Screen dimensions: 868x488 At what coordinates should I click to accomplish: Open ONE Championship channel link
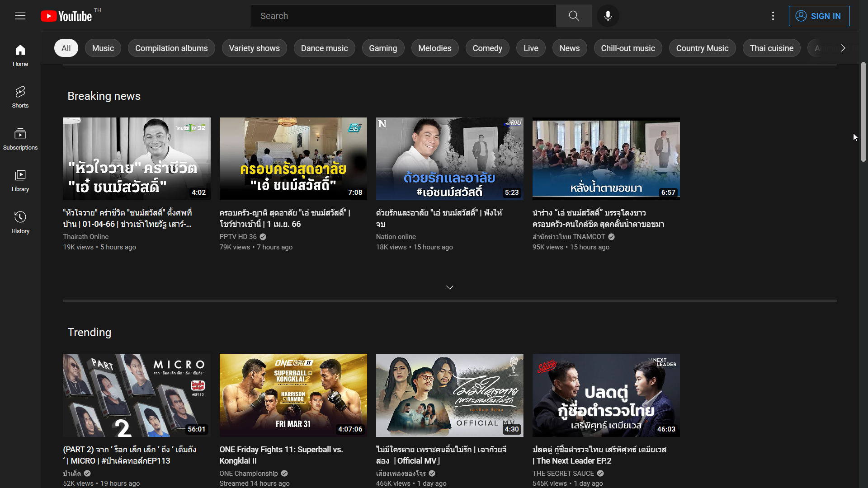[249, 474]
